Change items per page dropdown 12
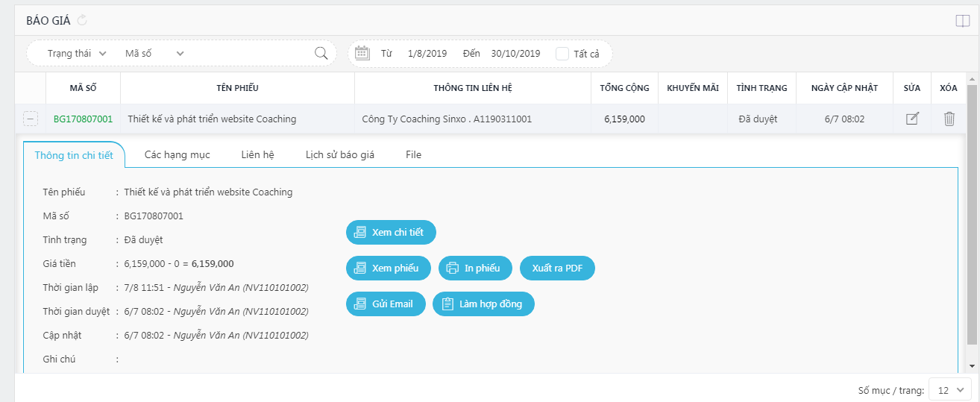Screen dimensions: 980x402 (950, 390)
